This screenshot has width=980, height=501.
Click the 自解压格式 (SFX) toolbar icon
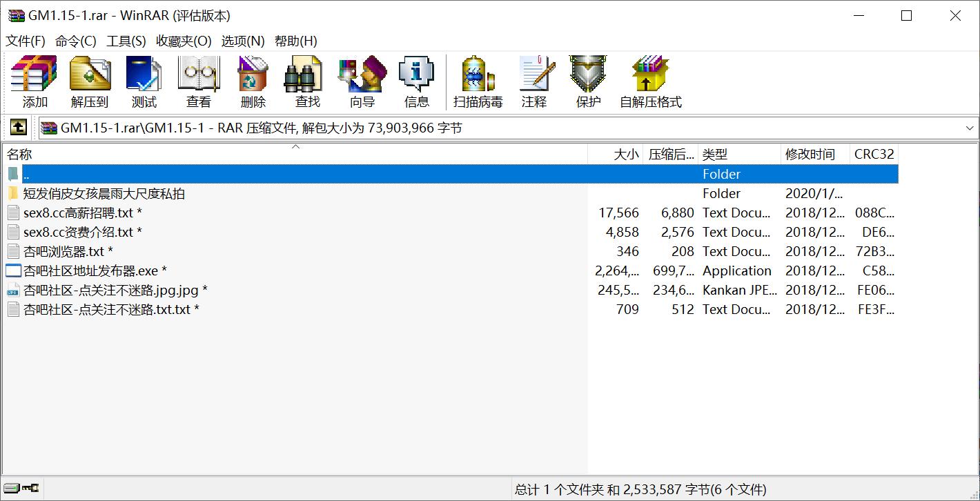(x=650, y=74)
